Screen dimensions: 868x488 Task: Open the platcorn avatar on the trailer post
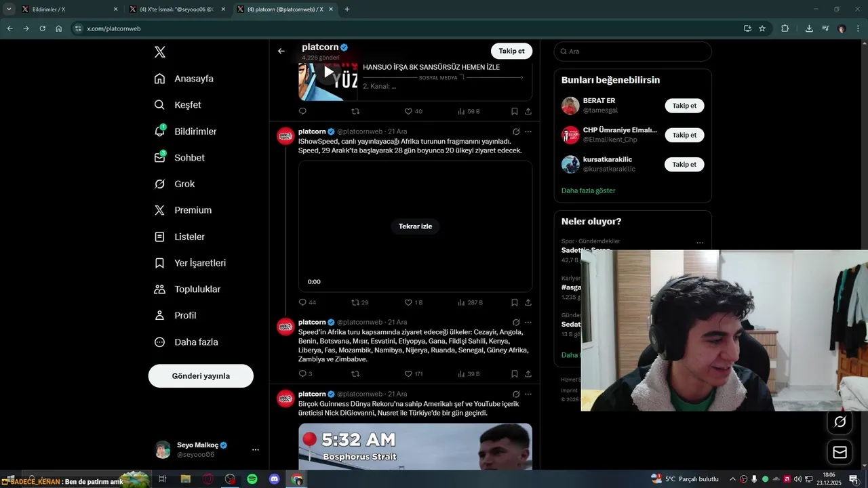[x=285, y=136]
